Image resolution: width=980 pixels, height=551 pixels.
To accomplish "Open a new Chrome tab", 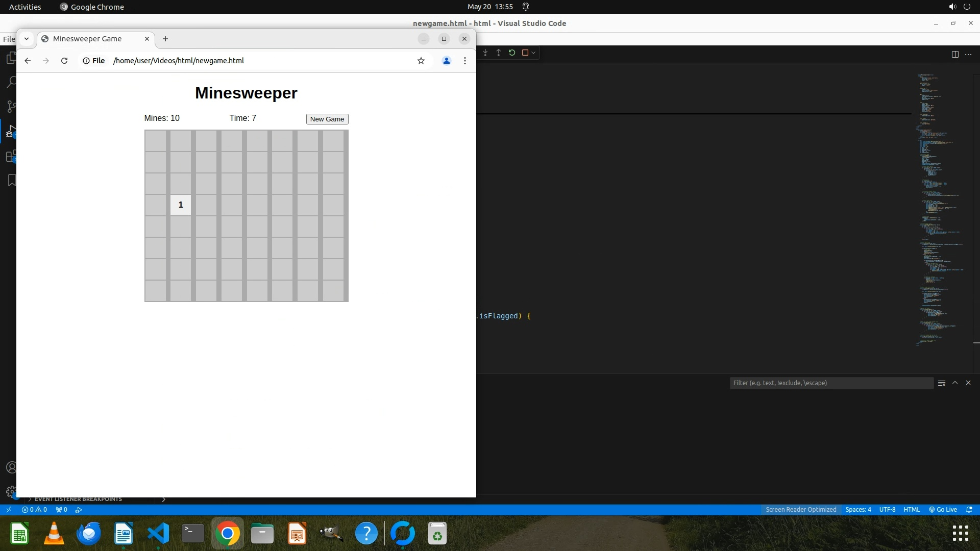I will [x=165, y=39].
